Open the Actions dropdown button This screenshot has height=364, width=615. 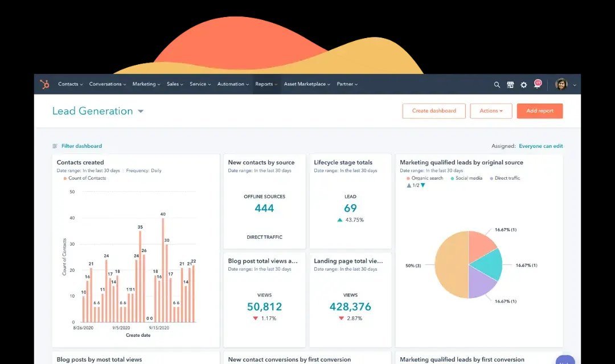(x=491, y=111)
